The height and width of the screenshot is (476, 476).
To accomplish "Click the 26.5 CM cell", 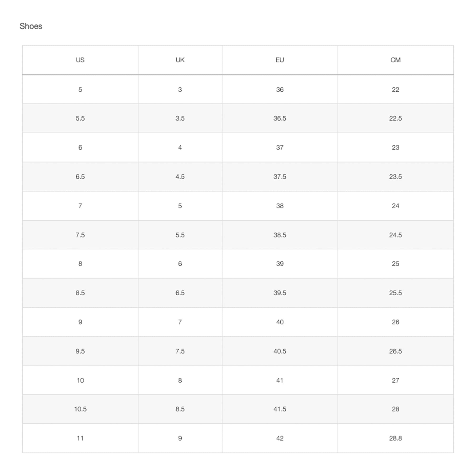I will click(x=395, y=351).
